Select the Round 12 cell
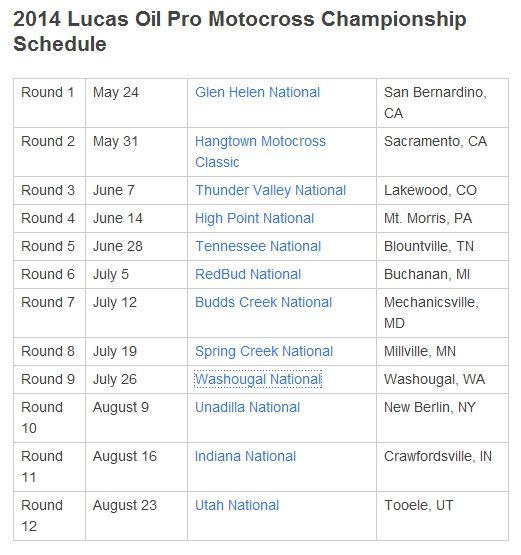The image size is (521, 555). 50,516
